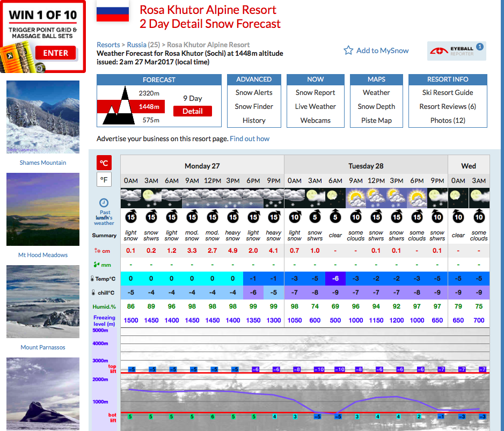Click Monday 3PM heavy snow weather icon
The image size is (504, 431).
[233, 198]
